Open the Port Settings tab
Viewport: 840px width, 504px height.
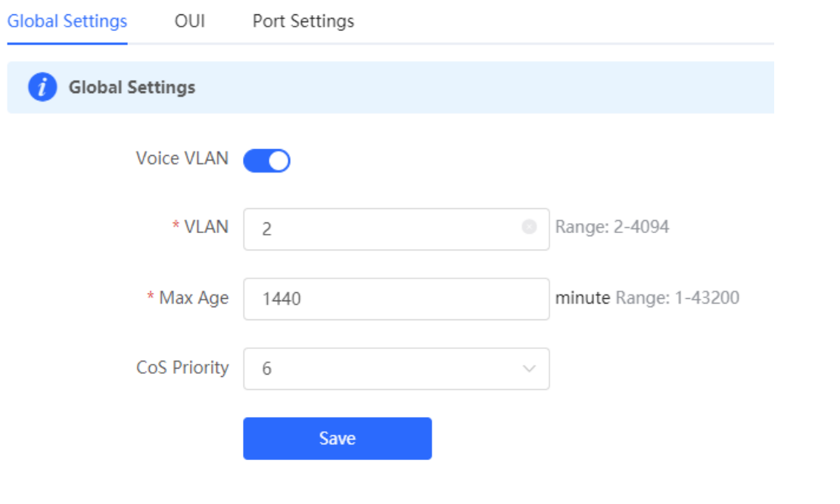(303, 21)
